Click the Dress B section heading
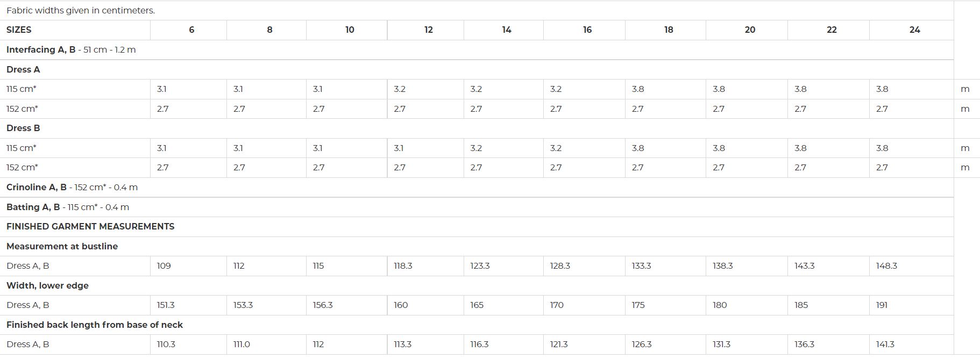The image size is (980, 359). 23,128
